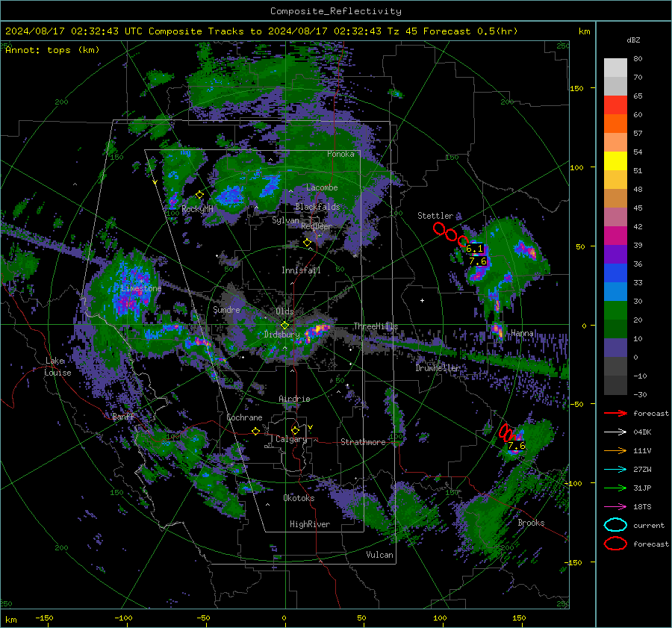
Task: Select the green 31JP arrow legend entry
Action: click(x=615, y=488)
